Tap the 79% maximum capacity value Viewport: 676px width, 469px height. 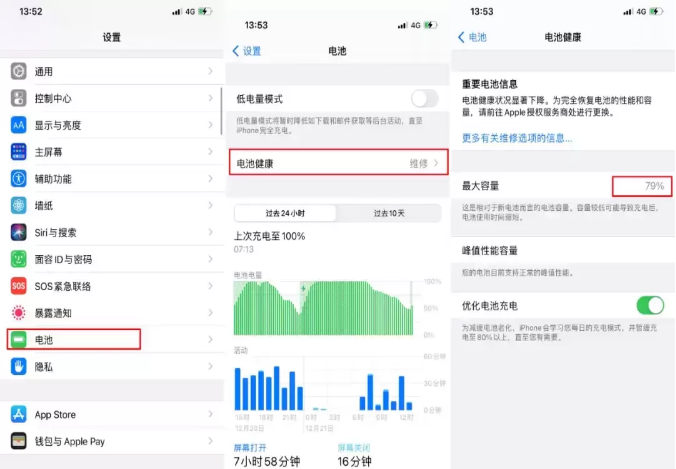point(654,186)
